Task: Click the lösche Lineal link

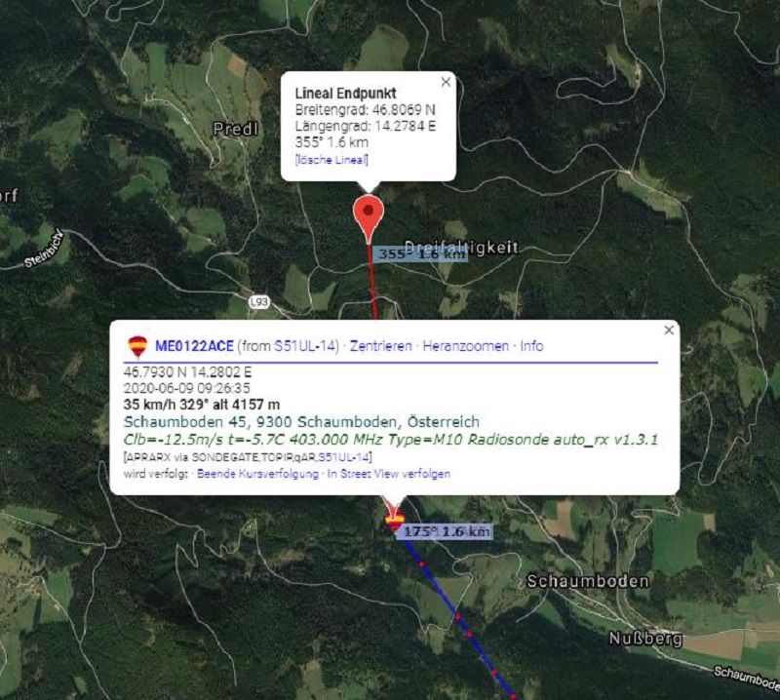Action: coord(331,160)
